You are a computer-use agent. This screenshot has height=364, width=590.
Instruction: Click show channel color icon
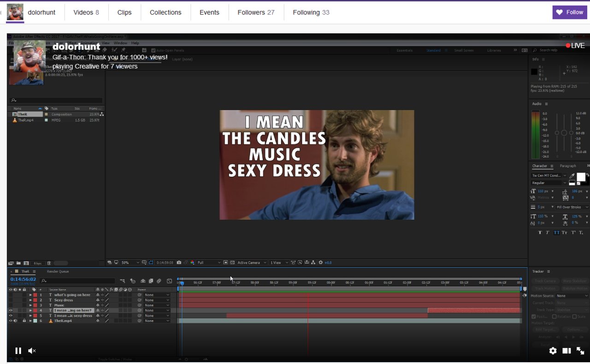192,263
